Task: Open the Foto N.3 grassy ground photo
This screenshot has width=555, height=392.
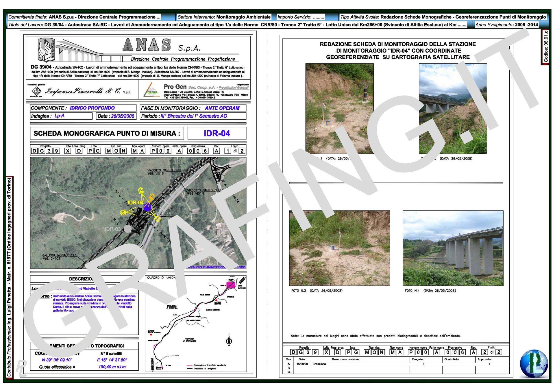Action: pyautogui.click(x=339, y=248)
